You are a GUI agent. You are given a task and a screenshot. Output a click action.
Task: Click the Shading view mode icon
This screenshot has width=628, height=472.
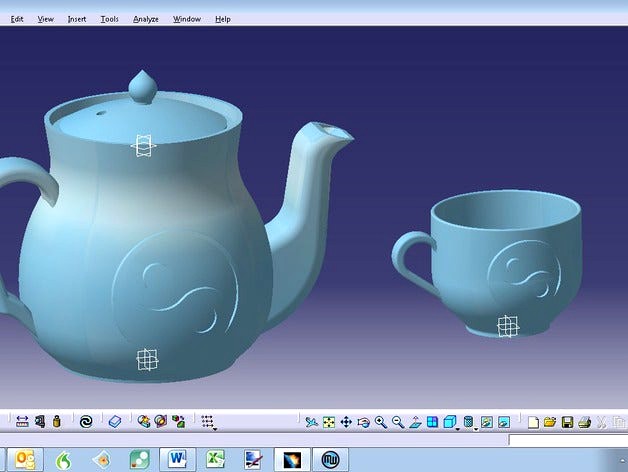pos(468,422)
